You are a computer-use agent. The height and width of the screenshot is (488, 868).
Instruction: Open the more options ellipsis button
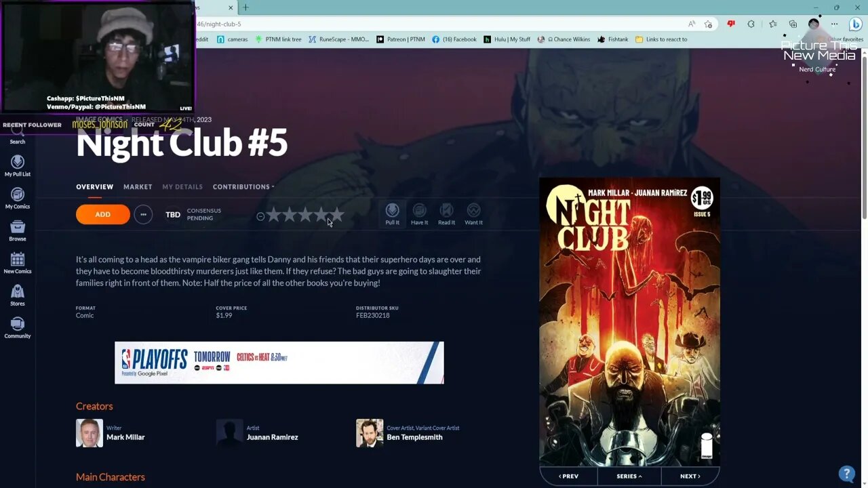click(143, 214)
